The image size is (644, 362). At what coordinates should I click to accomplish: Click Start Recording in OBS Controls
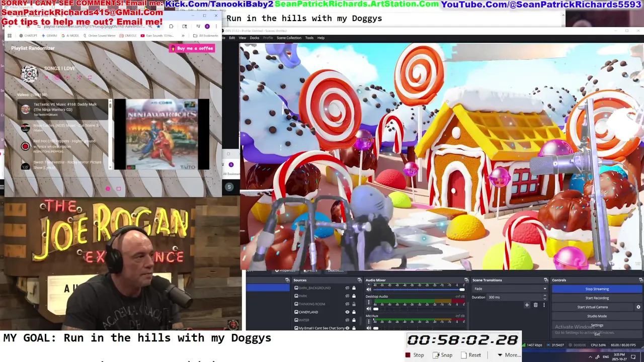pyautogui.click(x=597, y=298)
